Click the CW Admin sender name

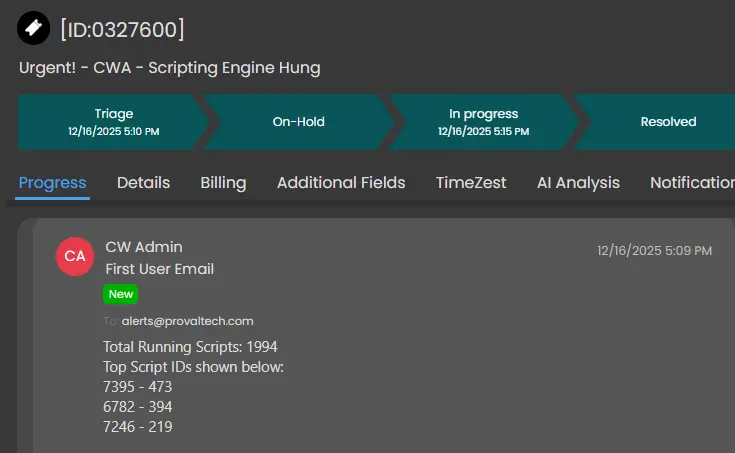[x=144, y=247]
